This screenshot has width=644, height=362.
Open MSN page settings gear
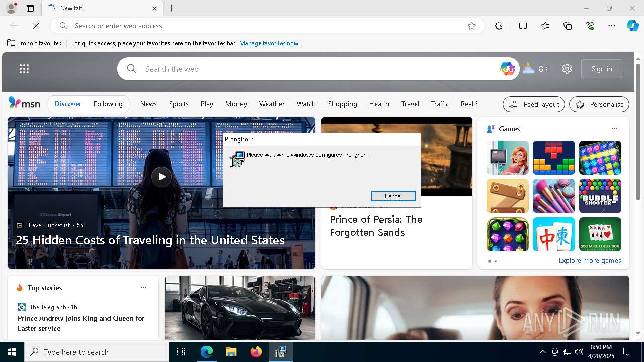point(567,69)
